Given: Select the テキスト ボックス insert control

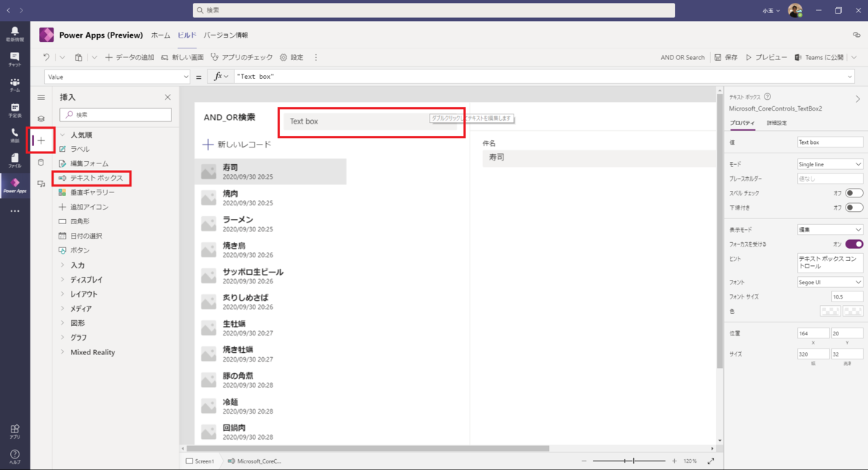Looking at the screenshot, I should (95, 178).
